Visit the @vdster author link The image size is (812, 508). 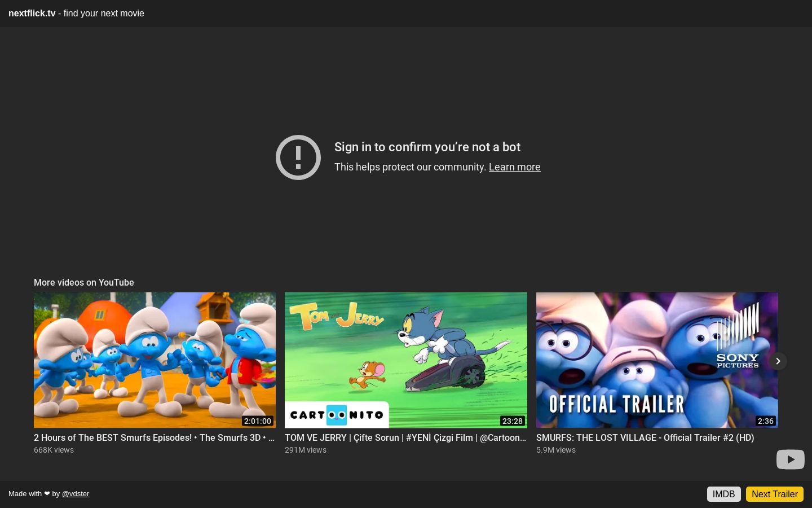pos(76,494)
